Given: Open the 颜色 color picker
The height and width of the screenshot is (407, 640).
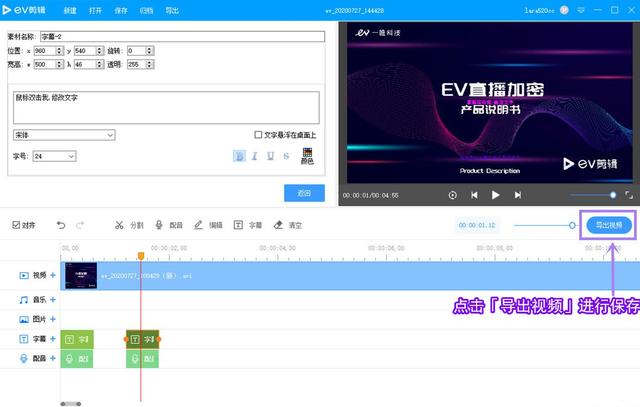Looking at the screenshot, I should click(x=307, y=156).
